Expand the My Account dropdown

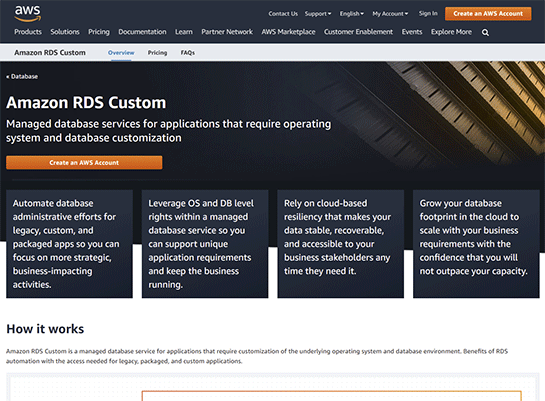(390, 14)
